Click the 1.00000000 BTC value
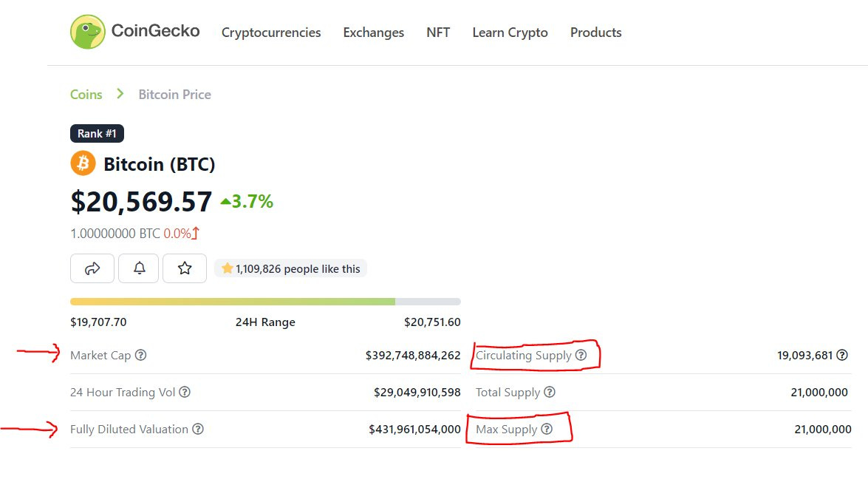This screenshot has height=485, width=868. (x=115, y=234)
